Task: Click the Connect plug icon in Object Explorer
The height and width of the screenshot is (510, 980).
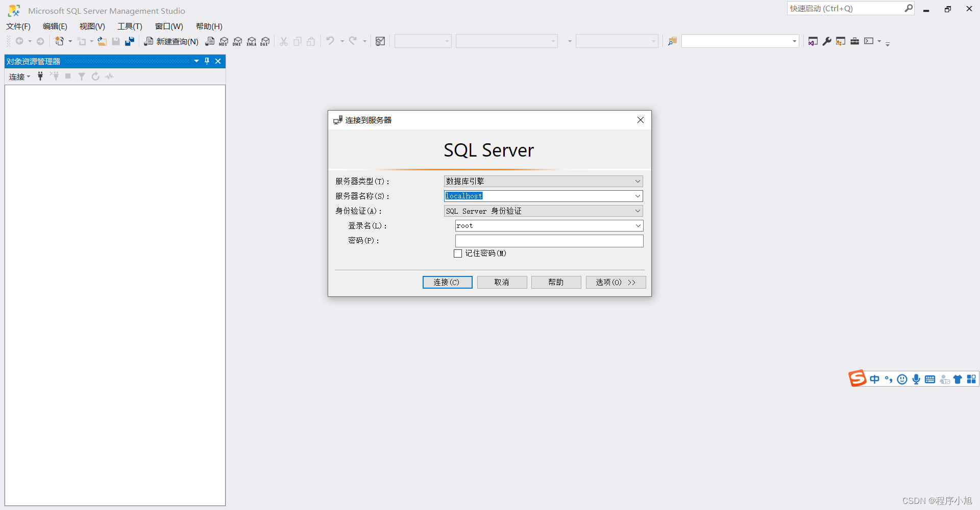Action: 40,76
